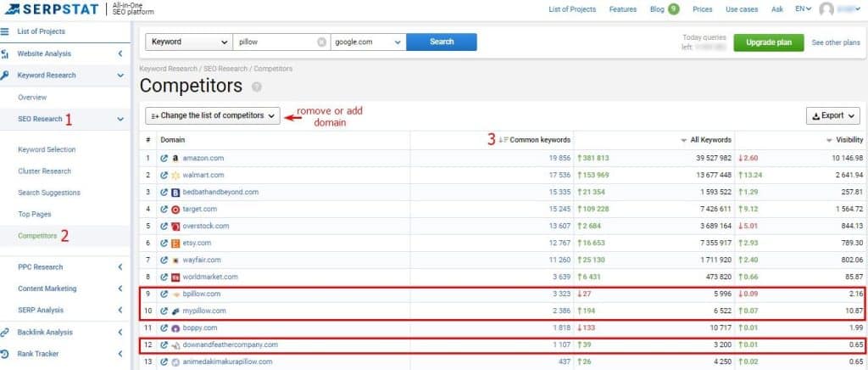Click the Serpstat logo
Viewport: 868px width, 370px height.
coord(53,9)
